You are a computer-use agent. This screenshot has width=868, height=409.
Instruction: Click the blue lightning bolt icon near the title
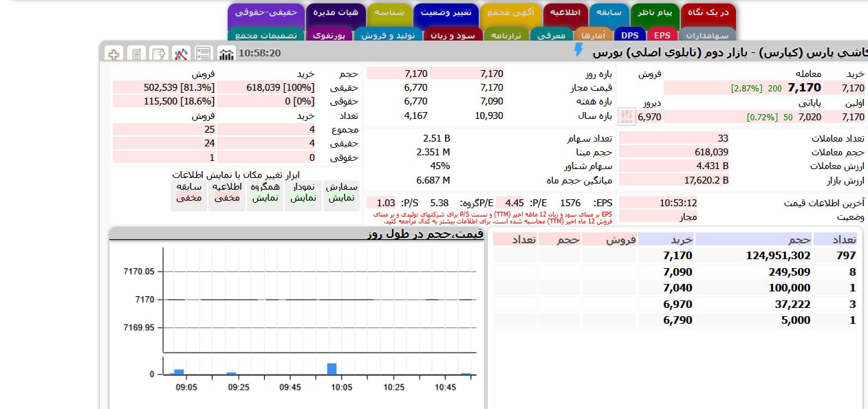click(x=578, y=49)
